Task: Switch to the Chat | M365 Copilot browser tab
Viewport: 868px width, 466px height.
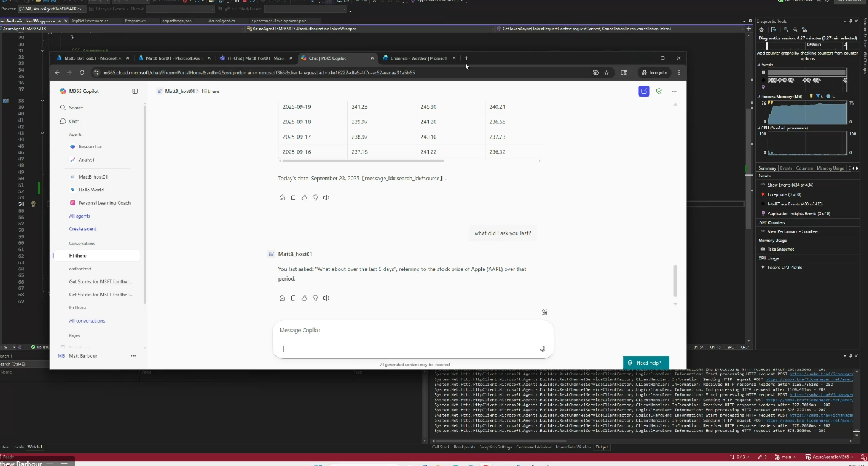Action: coord(338,58)
